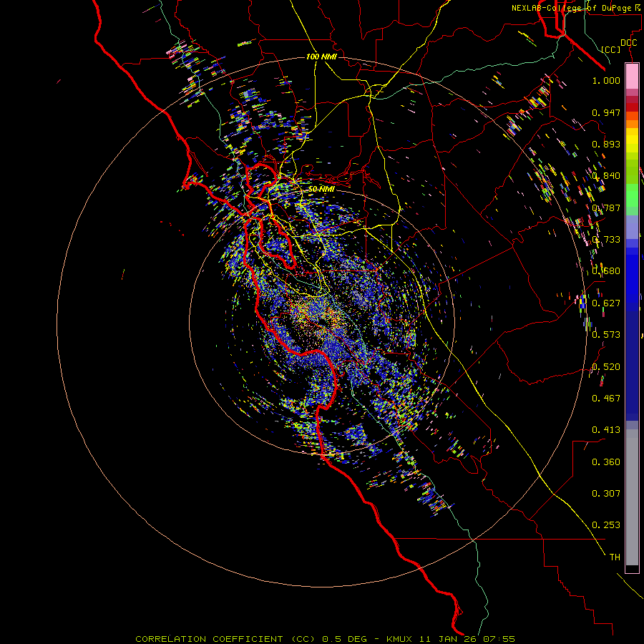Click the 0.627 color scale value
This screenshot has height=644, width=644.
606,303
